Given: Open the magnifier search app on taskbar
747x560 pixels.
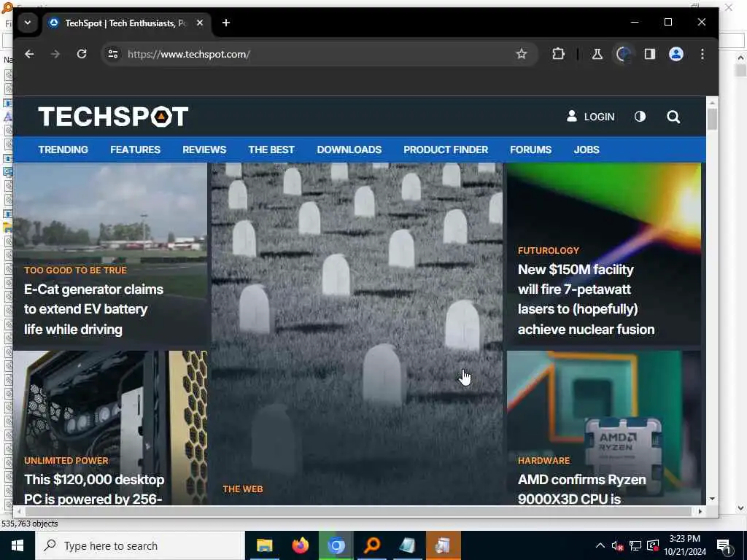Looking at the screenshot, I should pos(372,545).
